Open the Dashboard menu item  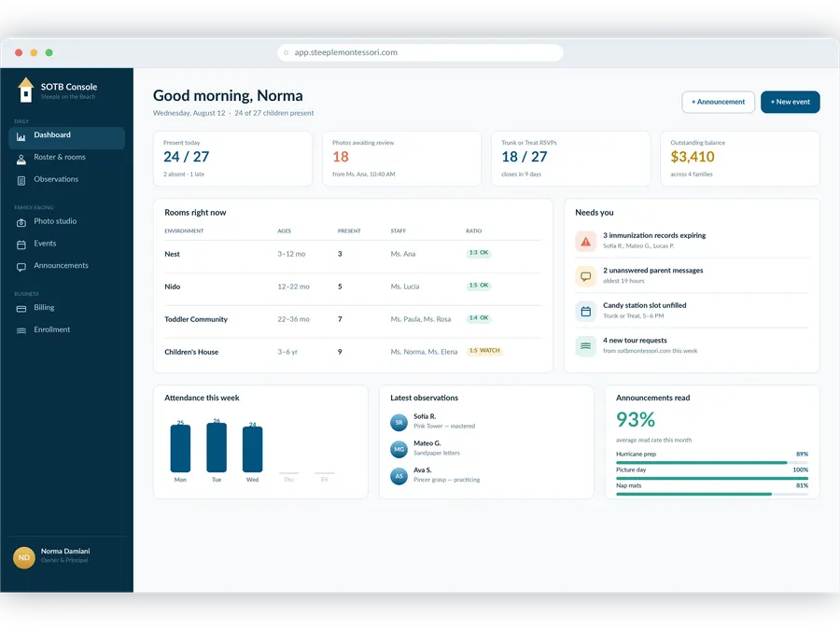[67, 138]
